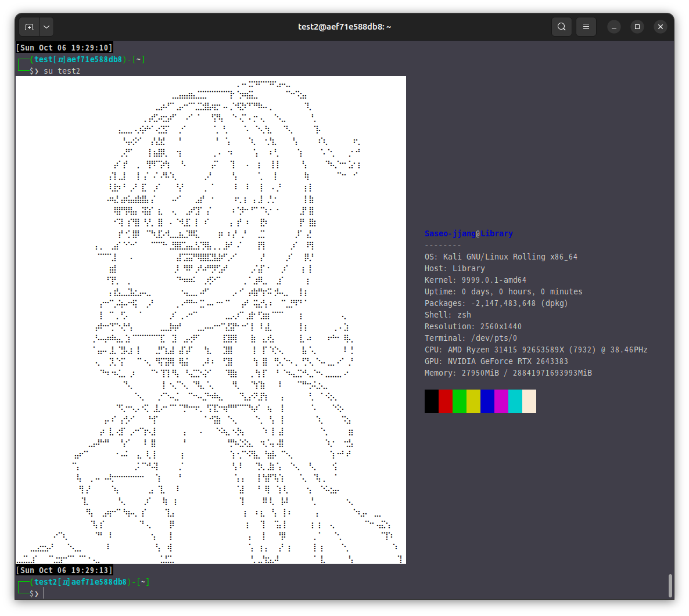Minimize the terminal window
The width and height of the screenshot is (689, 616).
coord(614,27)
